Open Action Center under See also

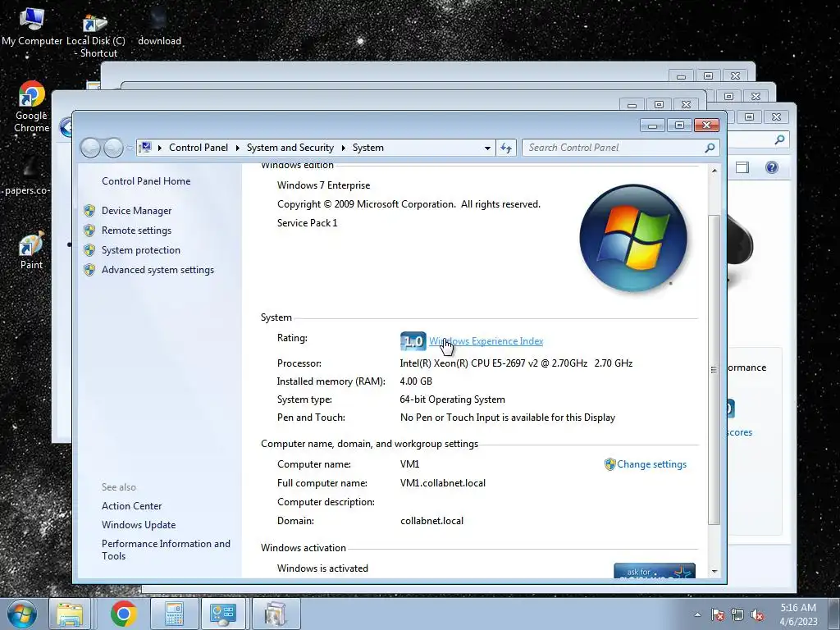(132, 505)
